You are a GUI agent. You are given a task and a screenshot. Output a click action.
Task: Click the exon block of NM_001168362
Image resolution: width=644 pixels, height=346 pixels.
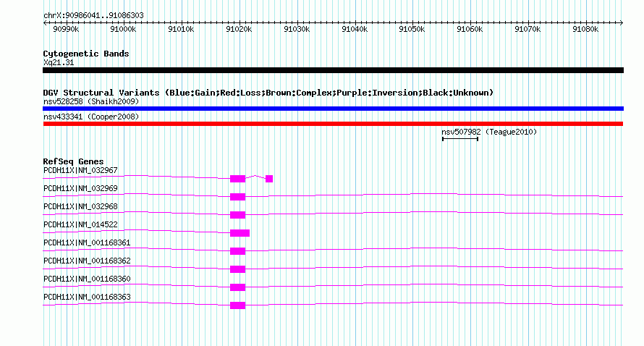[x=238, y=269]
